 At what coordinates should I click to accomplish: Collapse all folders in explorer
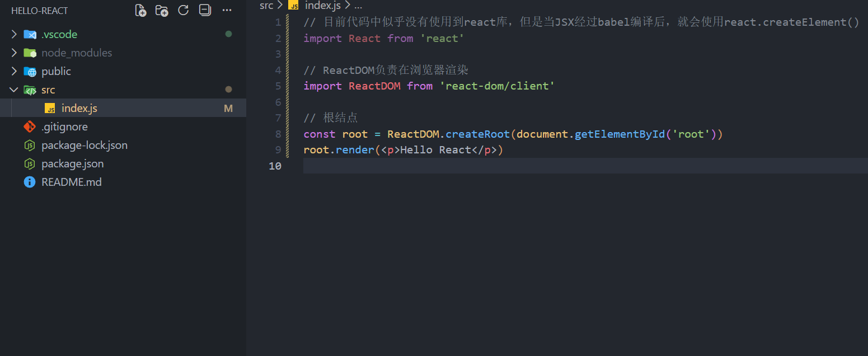[x=205, y=10]
